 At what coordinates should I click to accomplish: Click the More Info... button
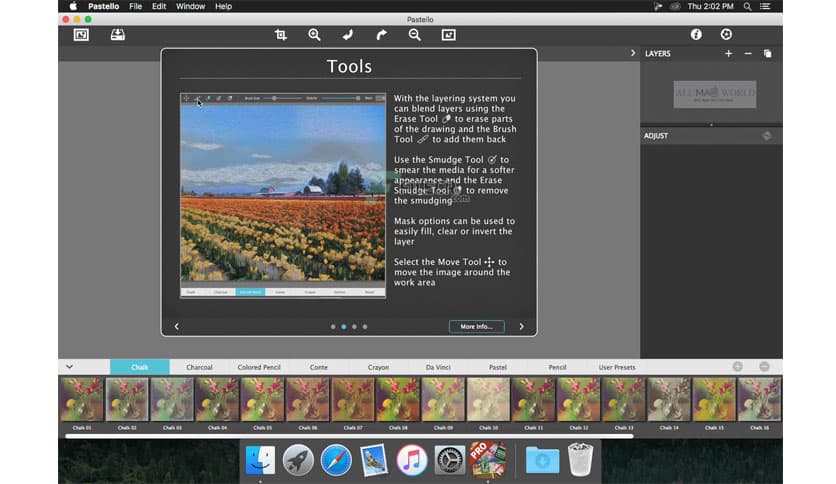pyautogui.click(x=477, y=326)
